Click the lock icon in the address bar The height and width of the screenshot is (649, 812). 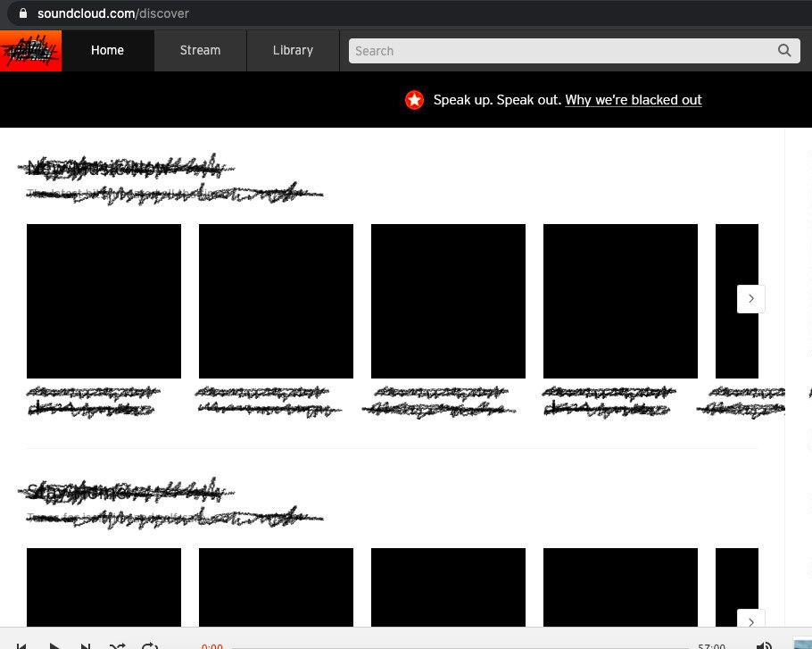[x=23, y=13]
